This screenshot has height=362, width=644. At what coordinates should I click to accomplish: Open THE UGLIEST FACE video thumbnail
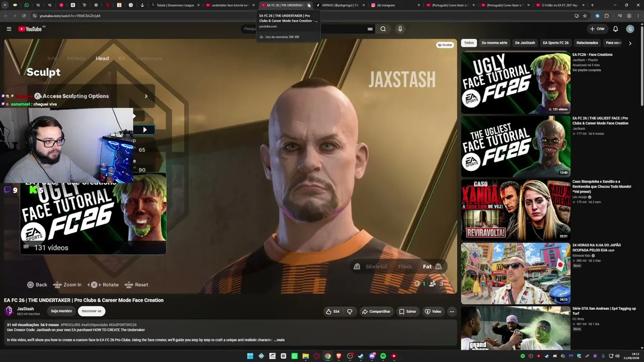coord(516,146)
